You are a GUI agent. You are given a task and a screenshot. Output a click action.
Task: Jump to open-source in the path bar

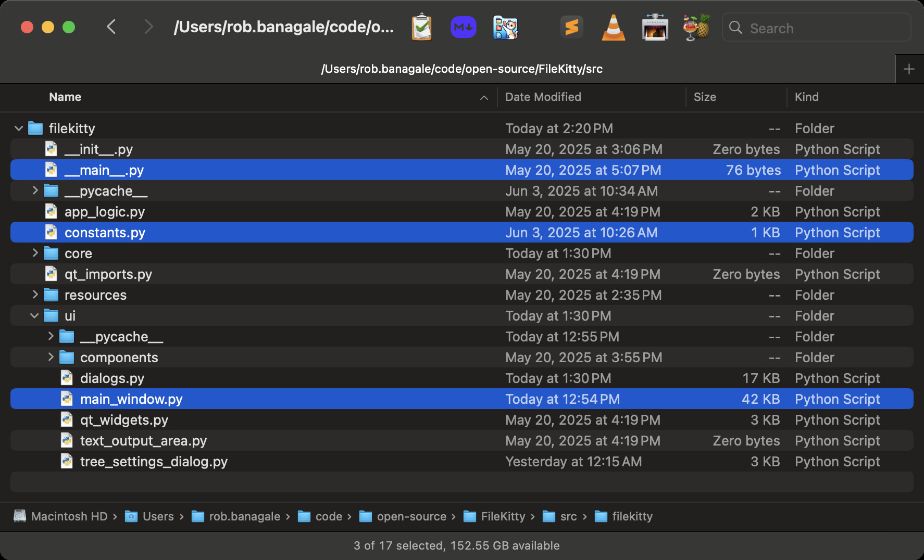(x=411, y=516)
